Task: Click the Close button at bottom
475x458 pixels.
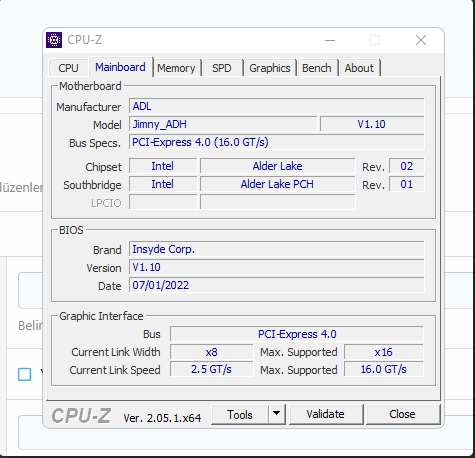Action: click(402, 414)
